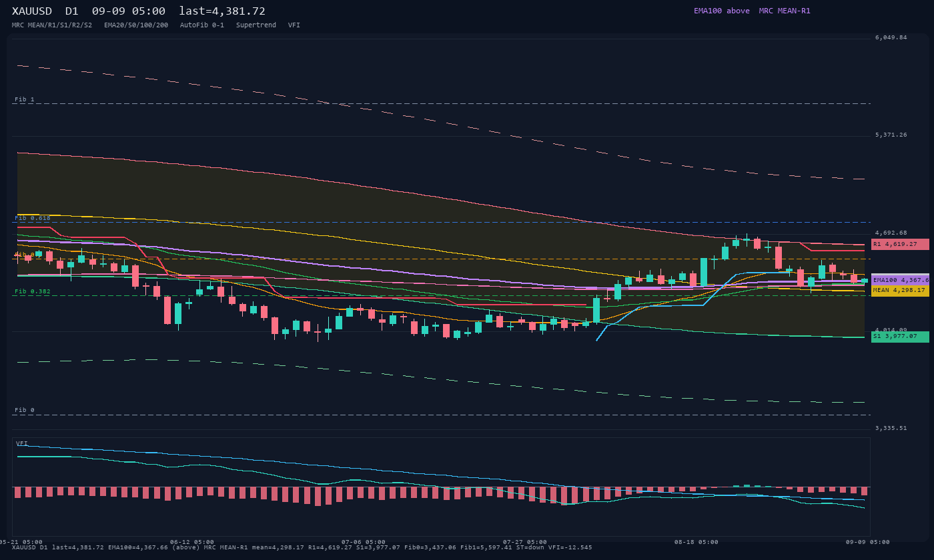Click the VFI panel label
The width and height of the screenshot is (934, 560).
(x=22, y=443)
